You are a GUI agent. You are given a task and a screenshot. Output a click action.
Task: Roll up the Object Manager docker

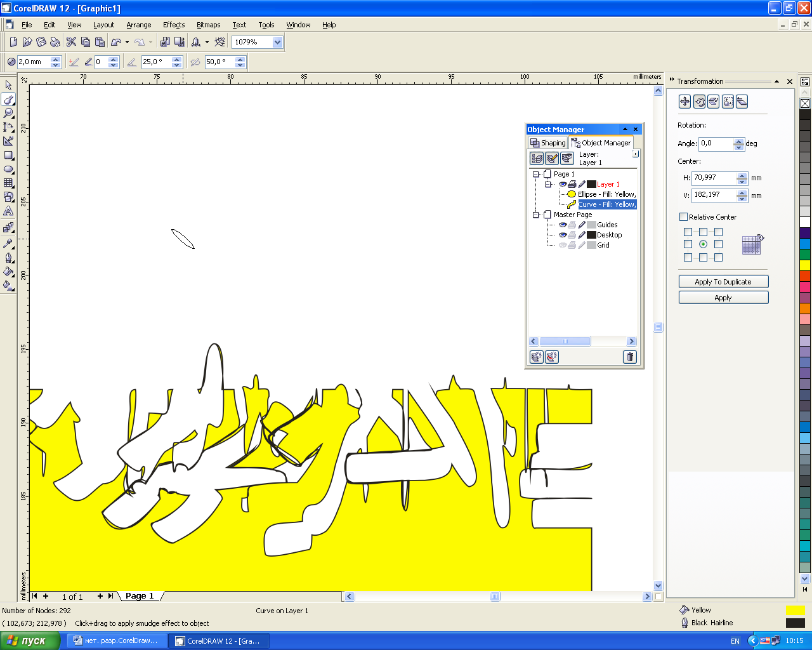pyautogui.click(x=625, y=129)
